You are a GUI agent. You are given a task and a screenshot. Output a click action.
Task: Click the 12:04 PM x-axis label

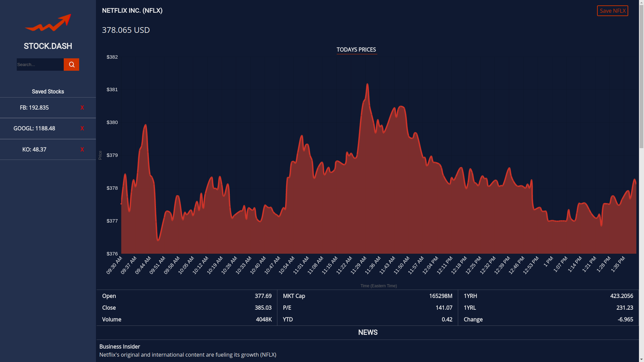pos(430,265)
